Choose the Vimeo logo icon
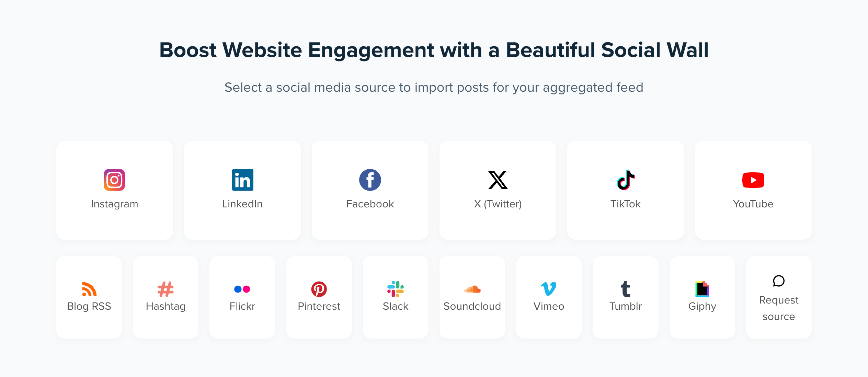The image size is (868, 377). point(549,289)
